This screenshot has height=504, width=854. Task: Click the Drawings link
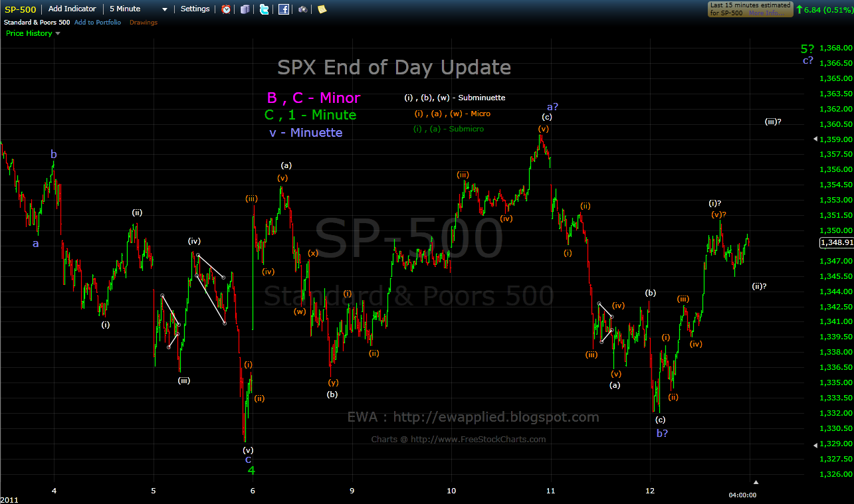tap(144, 23)
